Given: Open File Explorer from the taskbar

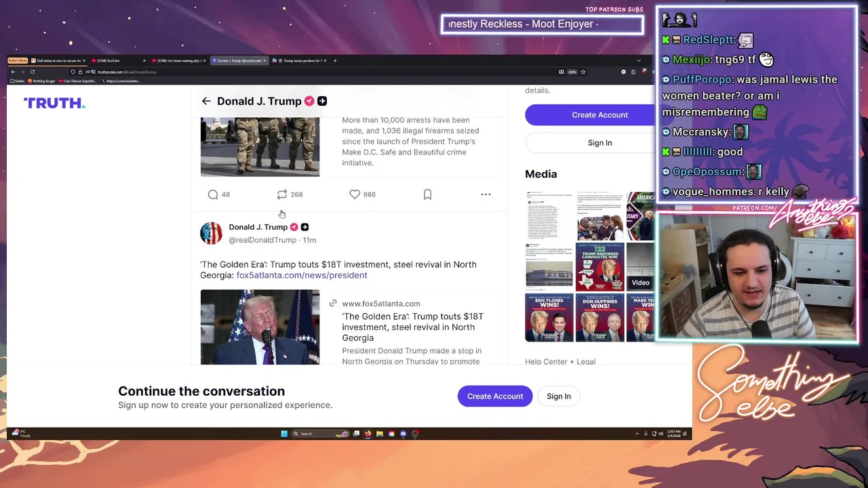Looking at the screenshot, I should [x=380, y=434].
